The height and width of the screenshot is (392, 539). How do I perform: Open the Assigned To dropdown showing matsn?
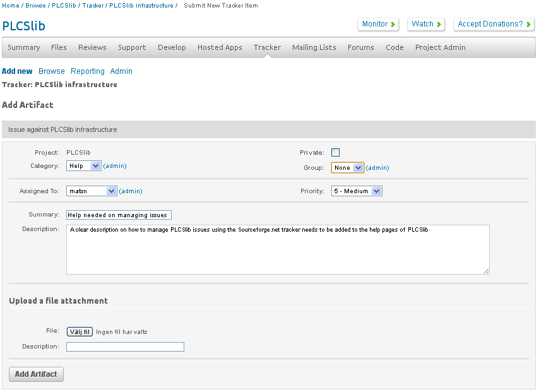click(x=92, y=191)
